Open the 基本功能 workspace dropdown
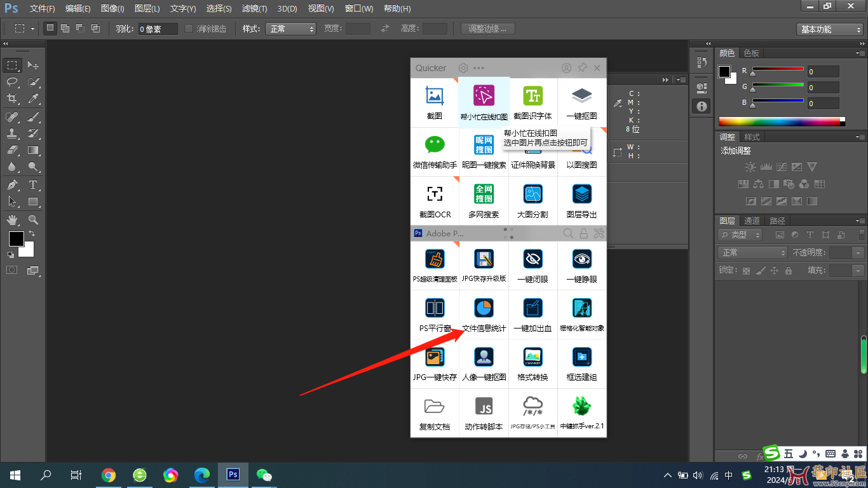 [830, 29]
